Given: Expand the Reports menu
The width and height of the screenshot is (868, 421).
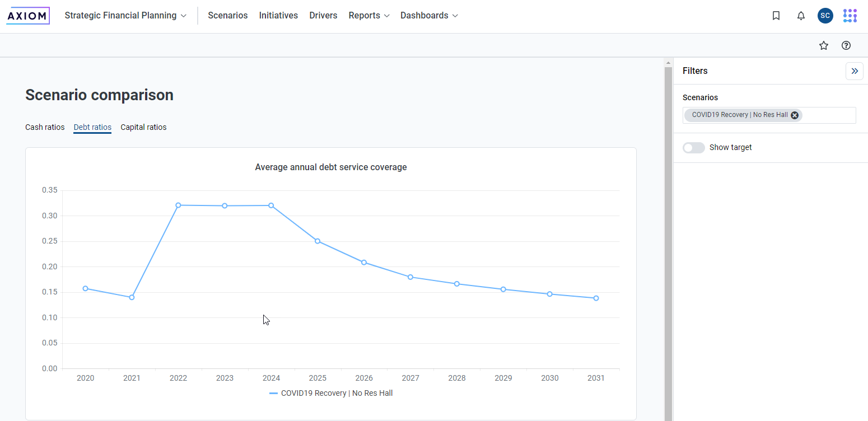Looking at the screenshot, I should point(369,16).
